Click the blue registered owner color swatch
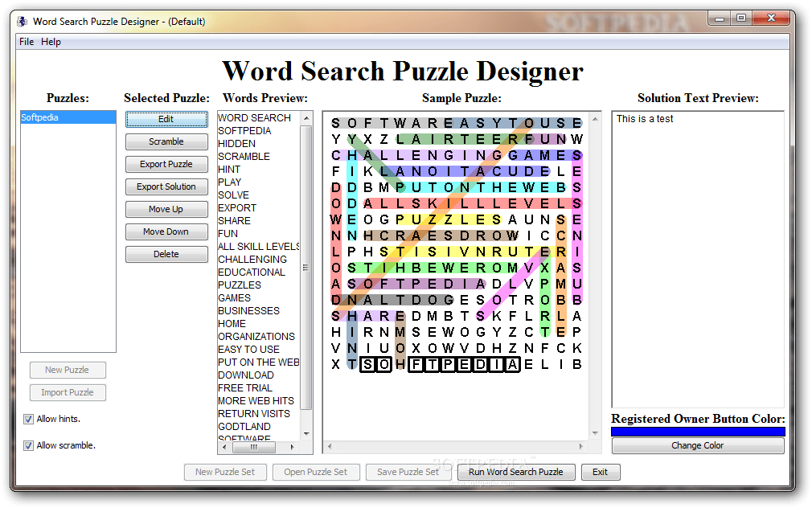This screenshot has width=812, height=508. pyautogui.click(x=697, y=431)
